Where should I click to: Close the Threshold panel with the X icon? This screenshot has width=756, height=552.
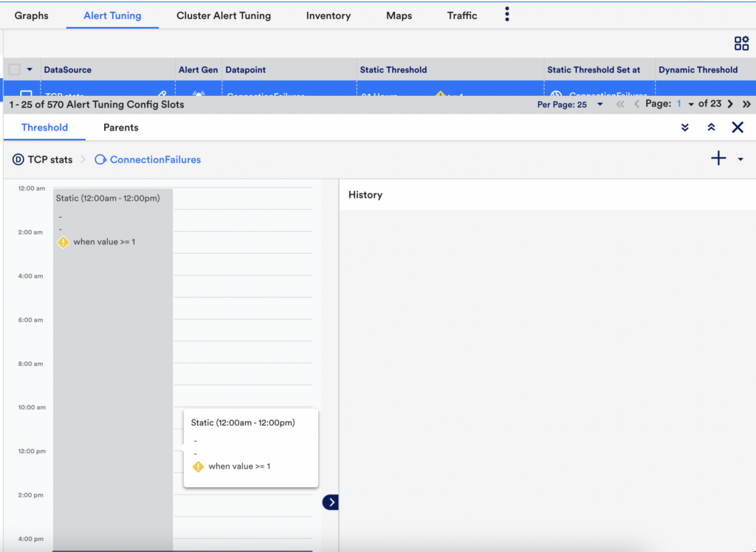[738, 127]
